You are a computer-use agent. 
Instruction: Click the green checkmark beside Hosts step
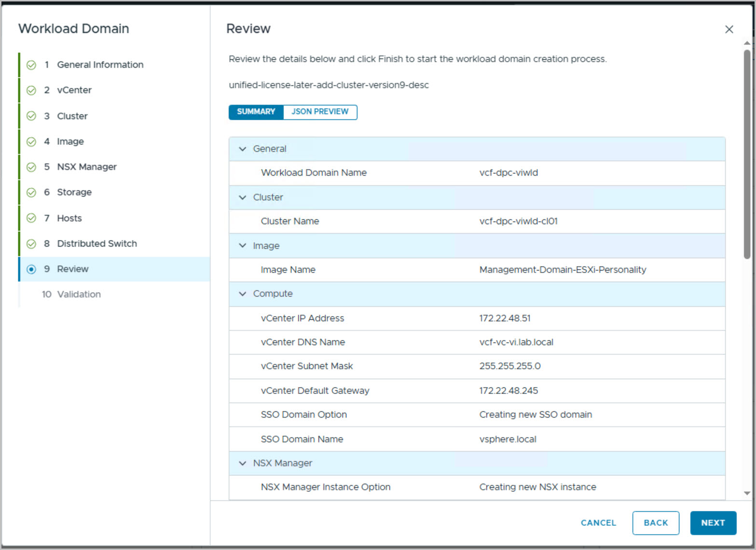tap(31, 218)
